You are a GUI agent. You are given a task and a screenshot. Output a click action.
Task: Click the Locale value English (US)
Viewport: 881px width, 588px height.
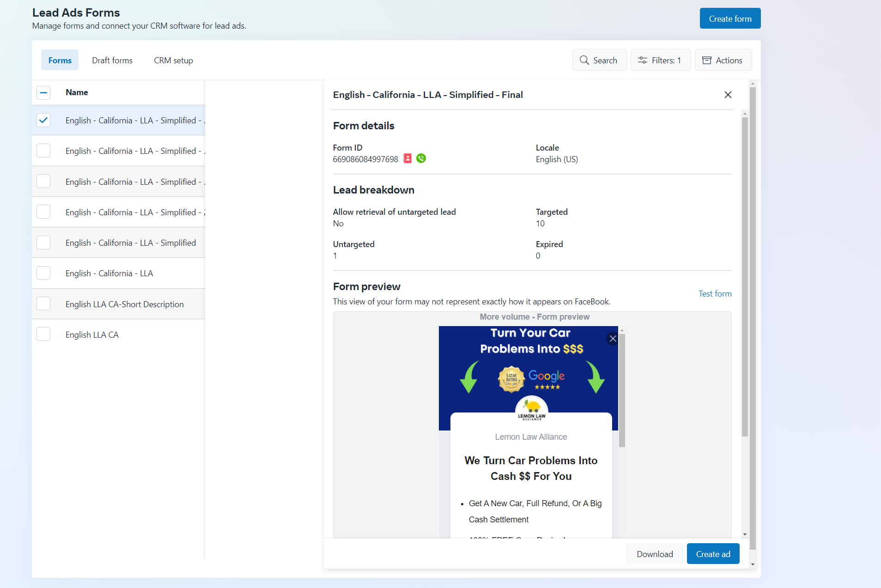(x=557, y=159)
